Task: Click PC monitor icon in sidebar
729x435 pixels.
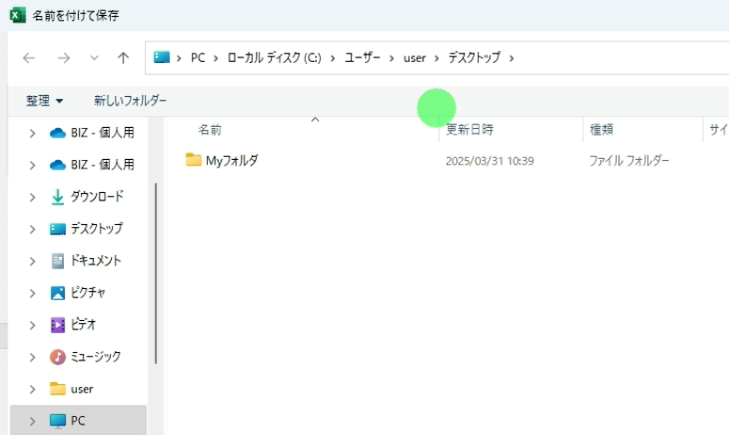Action: [58, 421]
